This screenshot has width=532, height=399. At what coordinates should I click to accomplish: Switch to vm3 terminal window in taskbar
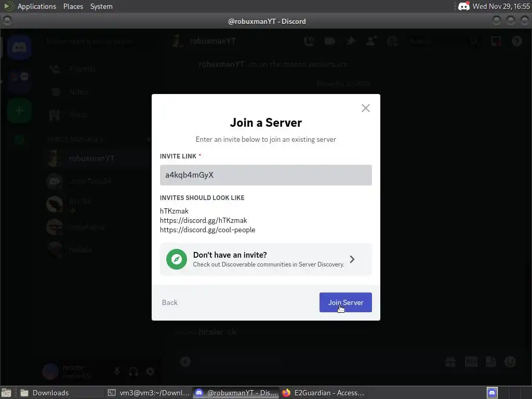tap(149, 393)
